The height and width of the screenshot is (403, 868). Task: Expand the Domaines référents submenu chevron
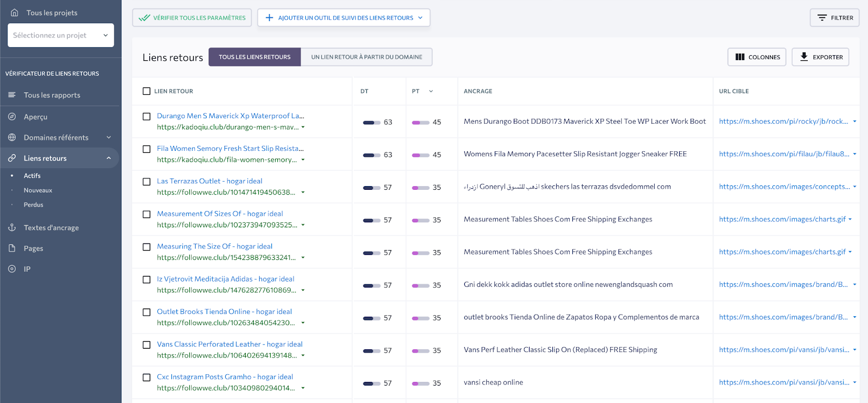tap(108, 137)
